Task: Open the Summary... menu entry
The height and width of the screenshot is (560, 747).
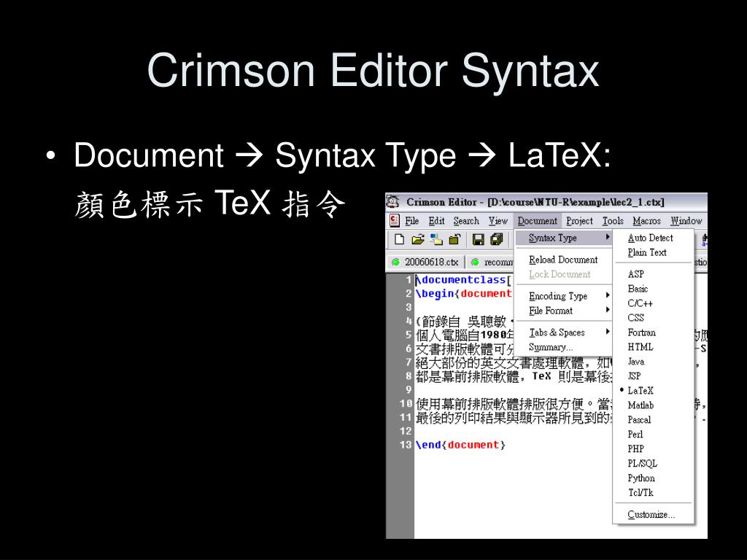Action: (x=564, y=347)
